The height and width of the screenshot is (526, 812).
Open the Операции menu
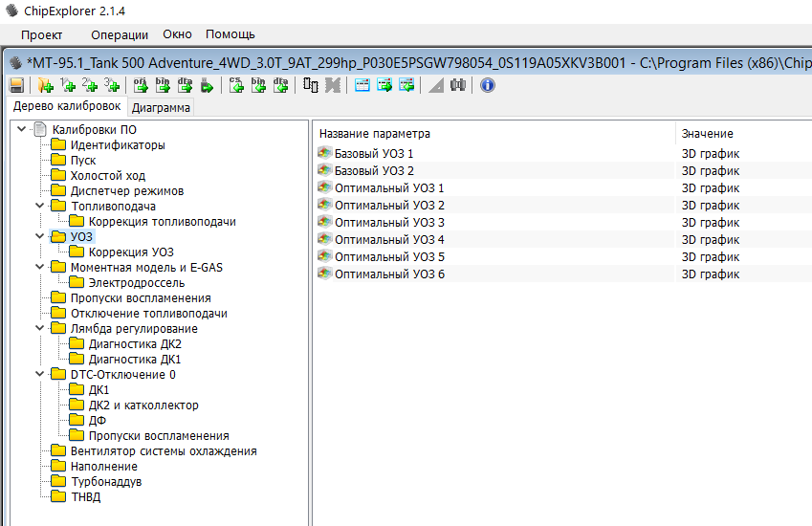point(120,34)
